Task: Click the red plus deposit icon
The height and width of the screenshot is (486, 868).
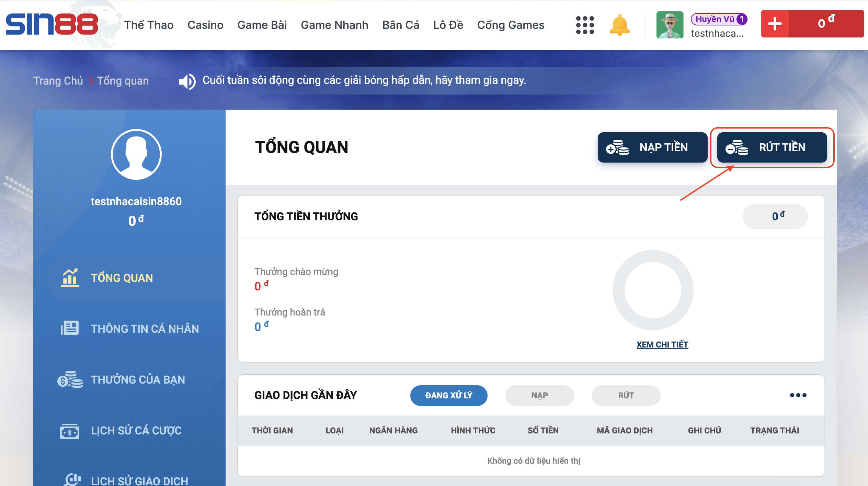Action: coord(775,24)
